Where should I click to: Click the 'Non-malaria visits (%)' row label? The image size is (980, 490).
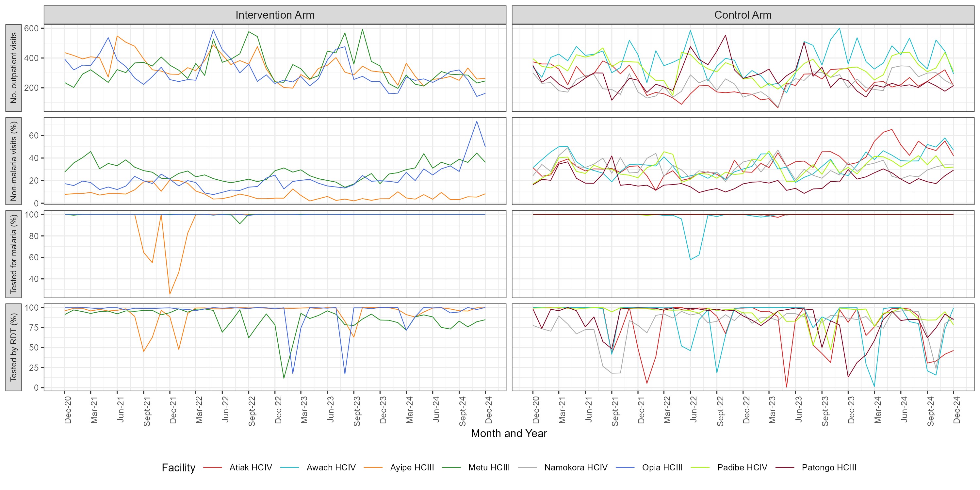[x=14, y=161]
